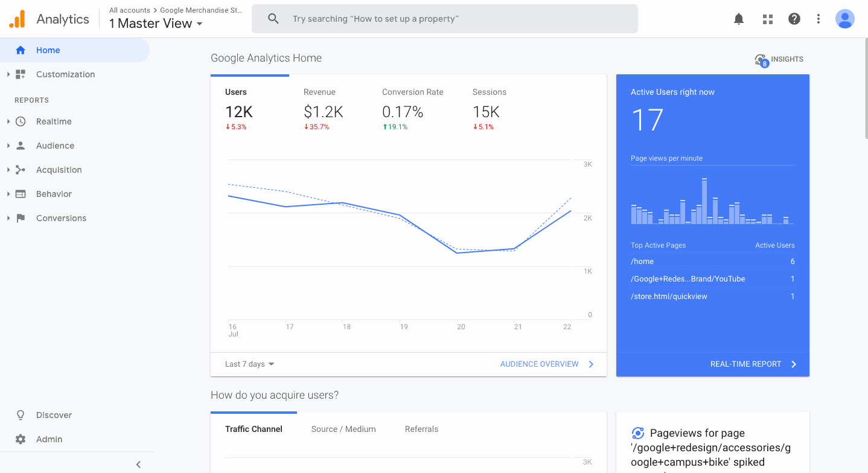Screen dimensions: 868x473
Task: Select the Sessions metric tab
Action: click(489, 109)
